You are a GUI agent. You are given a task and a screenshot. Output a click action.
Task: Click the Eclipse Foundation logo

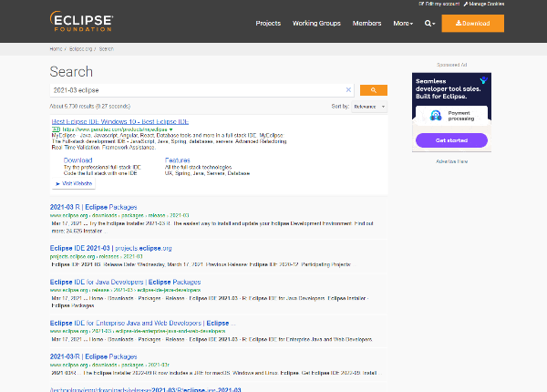[x=82, y=22]
